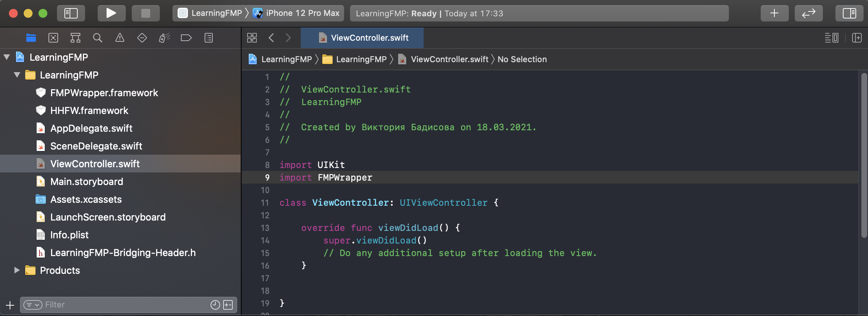Click the Run (play) button
The height and width of the screenshot is (316, 868).
tap(111, 13)
